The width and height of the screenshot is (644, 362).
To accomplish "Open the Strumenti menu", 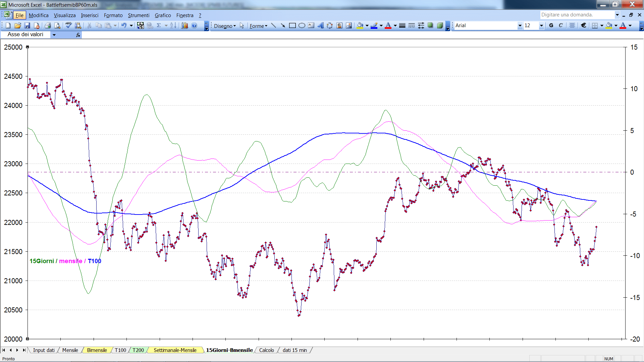I will tap(139, 15).
